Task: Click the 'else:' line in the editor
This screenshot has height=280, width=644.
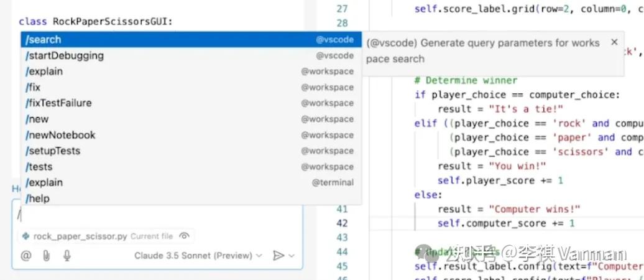Action: point(428,195)
